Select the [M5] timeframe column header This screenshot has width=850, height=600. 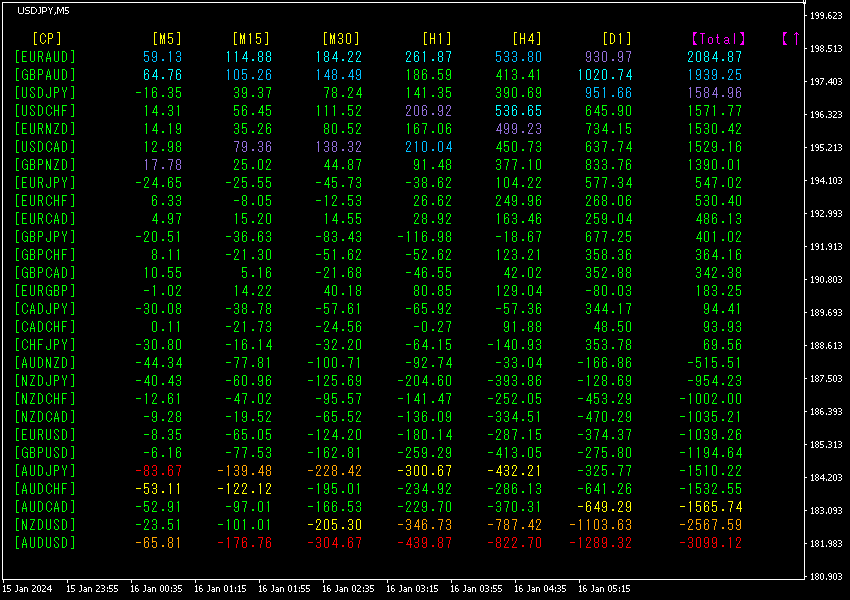(167, 38)
